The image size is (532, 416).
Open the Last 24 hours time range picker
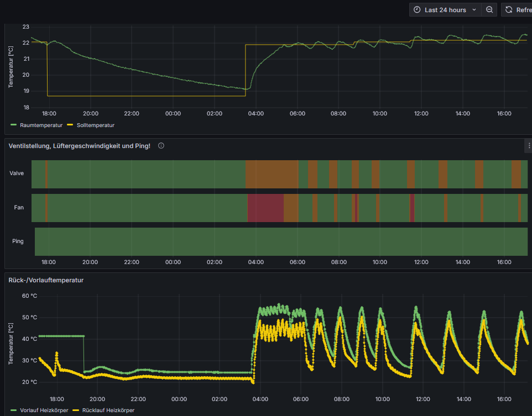[445, 10]
